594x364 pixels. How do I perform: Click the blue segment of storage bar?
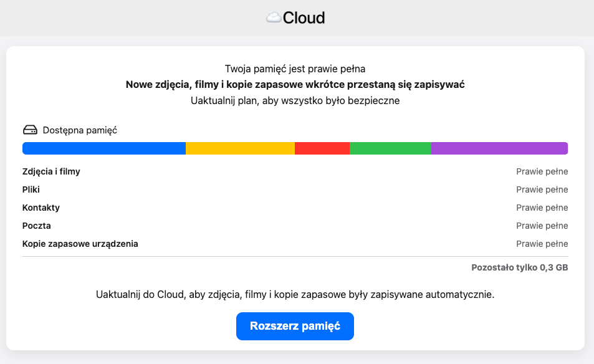point(103,148)
